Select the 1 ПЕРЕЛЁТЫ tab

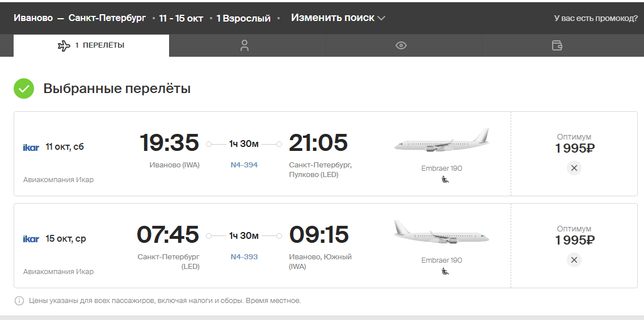(91, 45)
